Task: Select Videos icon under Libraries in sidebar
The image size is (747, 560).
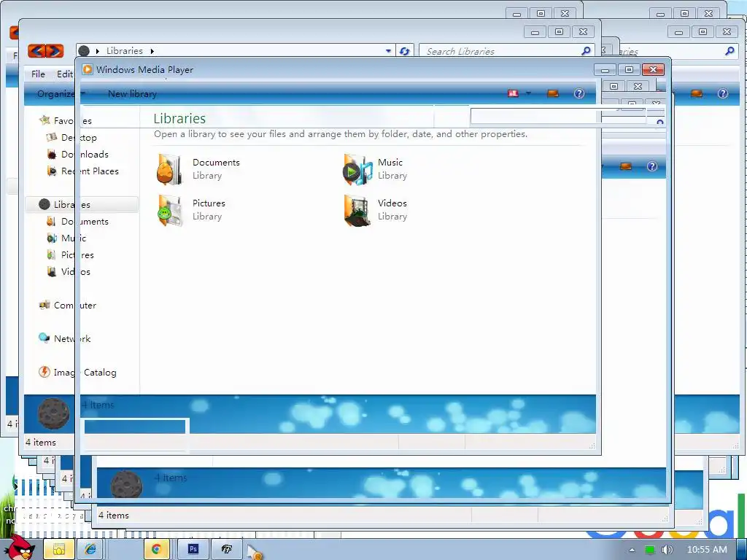Action: (x=52, y=271)
